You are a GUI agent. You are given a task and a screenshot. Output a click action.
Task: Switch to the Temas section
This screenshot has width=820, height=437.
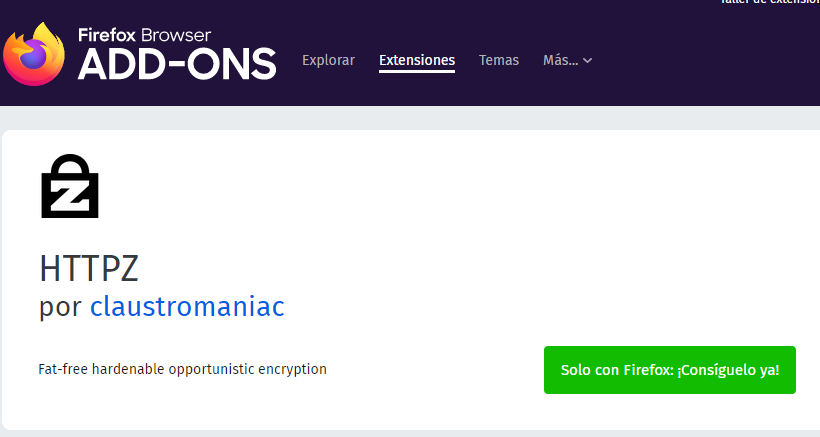(x=499, y=60)
